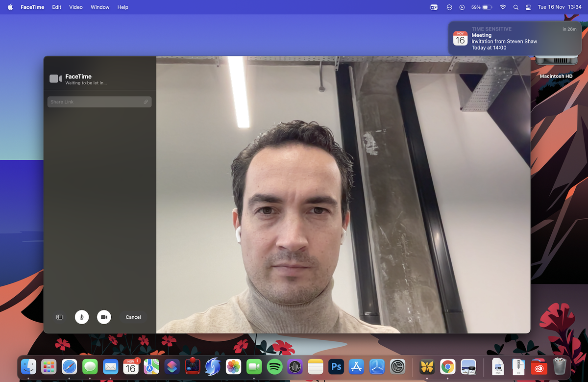Launch Photoshop from the Dock
The height and width of the screenshot is (382, 588).
[336, 366]
